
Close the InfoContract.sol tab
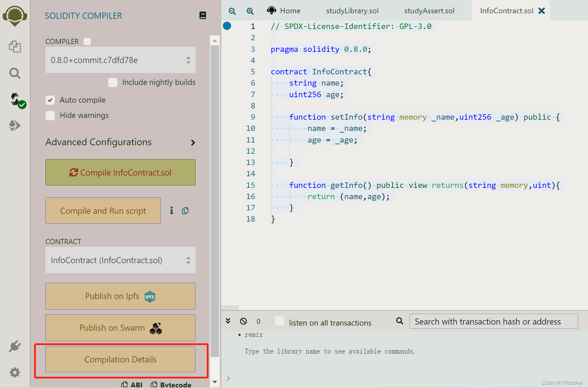click(x=542, y=11)
